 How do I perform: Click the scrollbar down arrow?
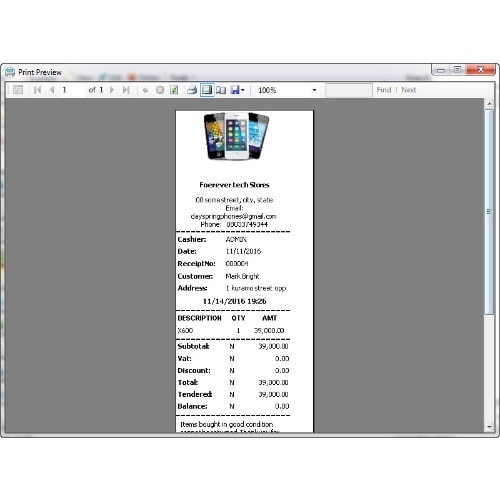489,426
